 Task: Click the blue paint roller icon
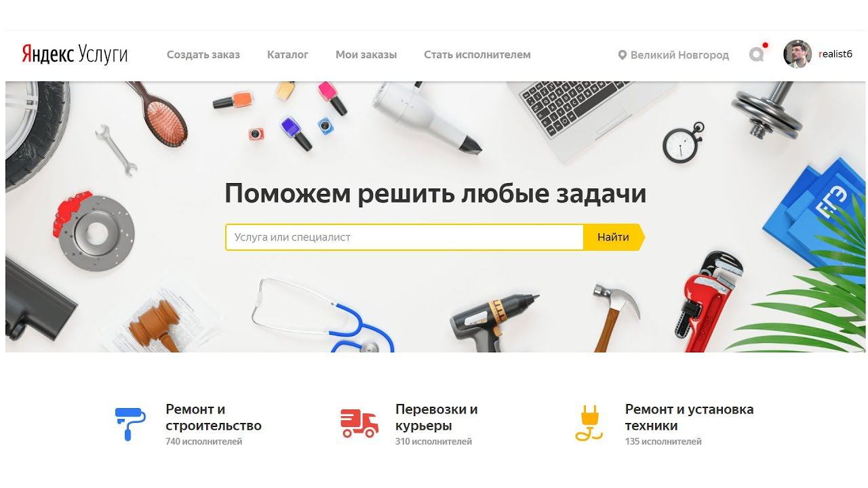130,424
